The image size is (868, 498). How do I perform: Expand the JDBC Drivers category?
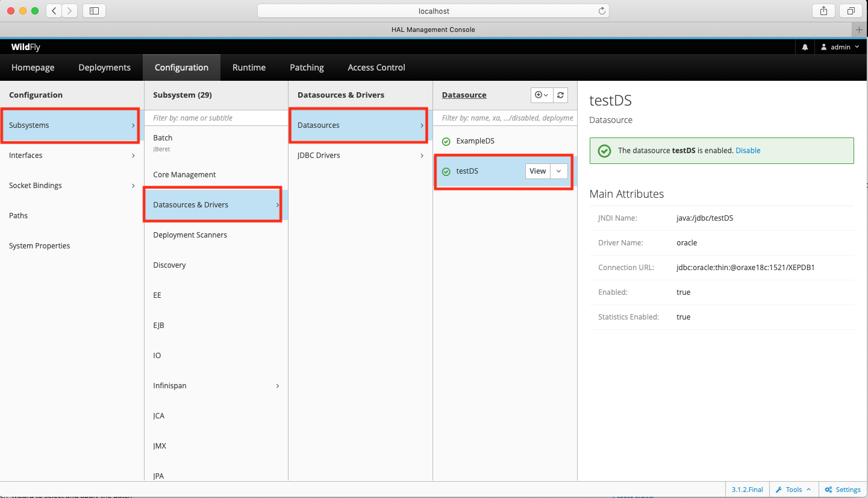click(x=358, y=155)
